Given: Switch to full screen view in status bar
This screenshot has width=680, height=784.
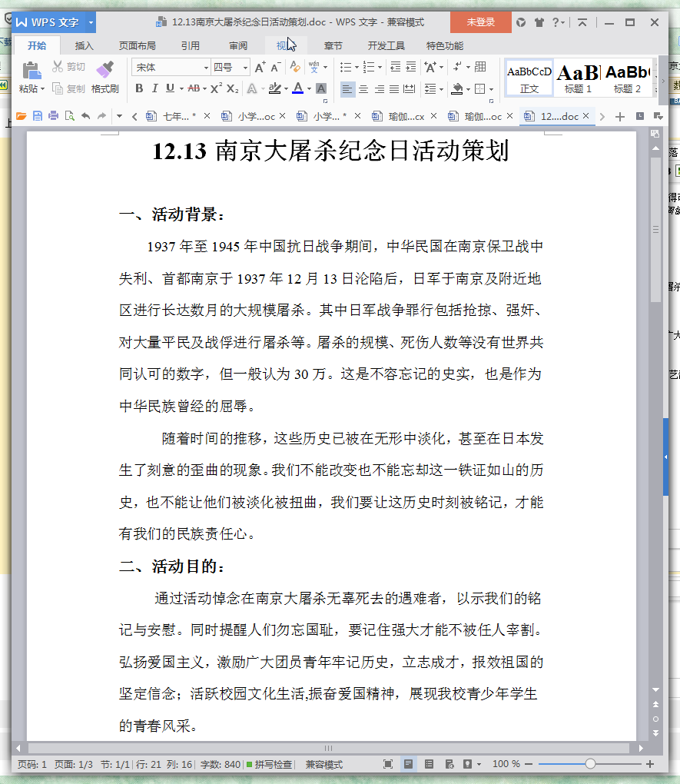Looking at the screenshot, I should pyautogui.click(x=388, y=764).
